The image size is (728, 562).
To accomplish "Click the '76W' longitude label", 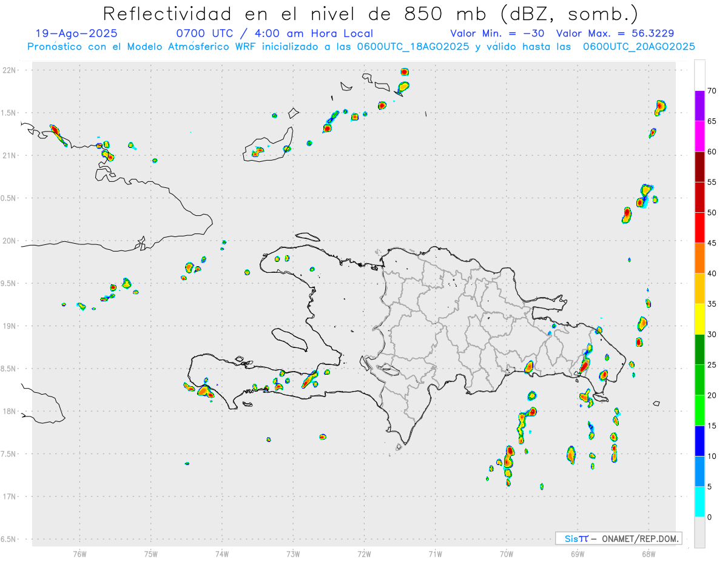I will pos(79,554).
